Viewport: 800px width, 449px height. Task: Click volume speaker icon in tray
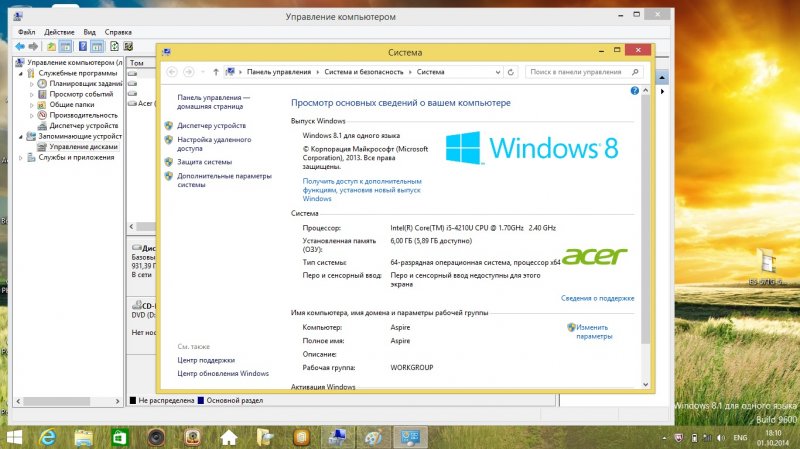click(x=721, y=438)
